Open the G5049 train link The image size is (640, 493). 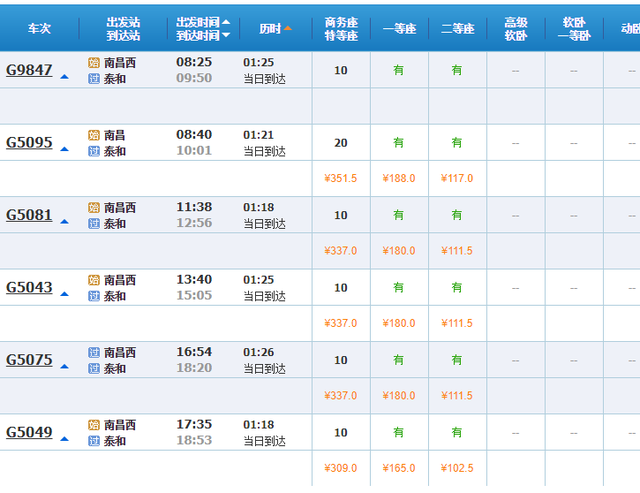click(x=29, y=433)
